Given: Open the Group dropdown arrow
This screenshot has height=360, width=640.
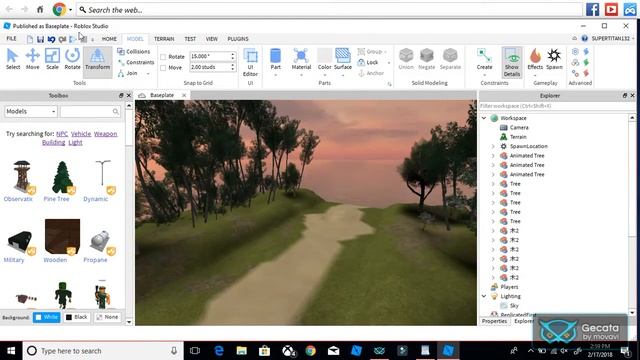Looking at the screenshot, I should point(385,52).
